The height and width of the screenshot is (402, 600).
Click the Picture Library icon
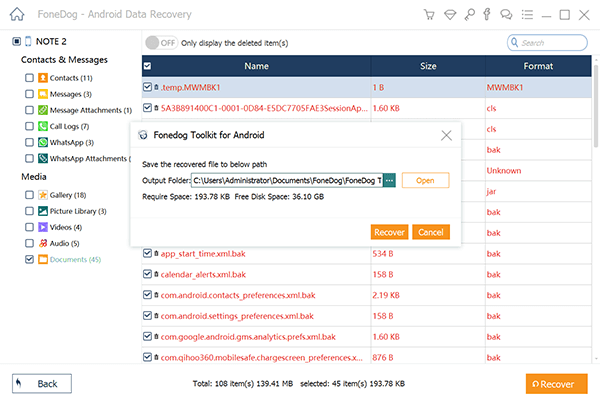pos(43,211)
